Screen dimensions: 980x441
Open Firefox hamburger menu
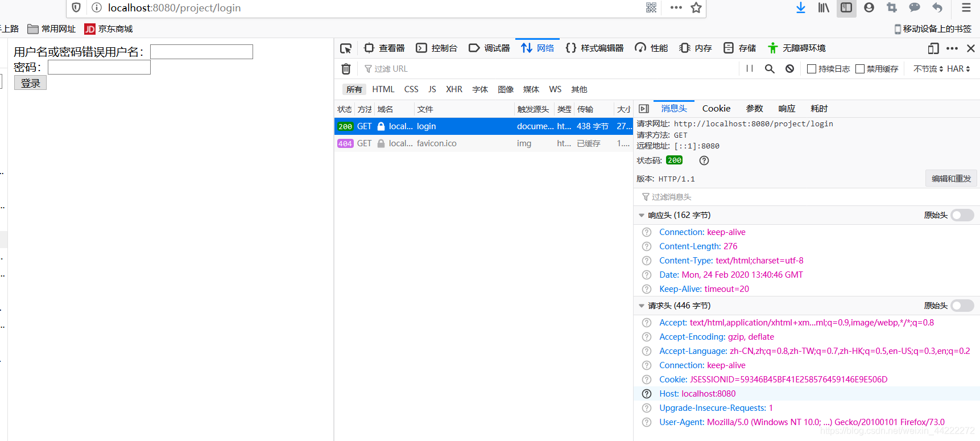click(x=966, y=7)
